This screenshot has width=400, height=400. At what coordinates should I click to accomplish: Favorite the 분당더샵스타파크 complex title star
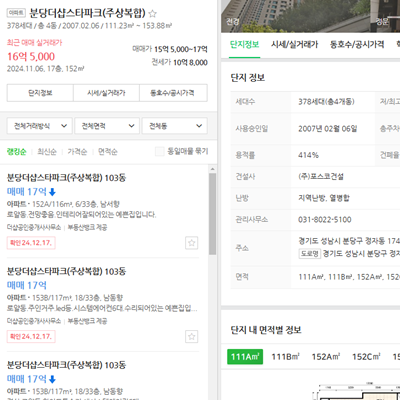[152, 13]
